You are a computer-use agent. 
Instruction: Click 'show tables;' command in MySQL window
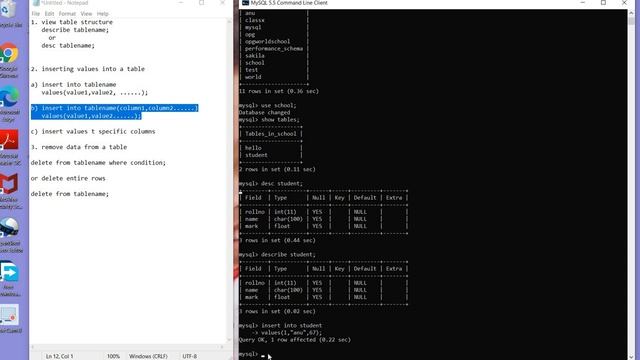[280, 120]
